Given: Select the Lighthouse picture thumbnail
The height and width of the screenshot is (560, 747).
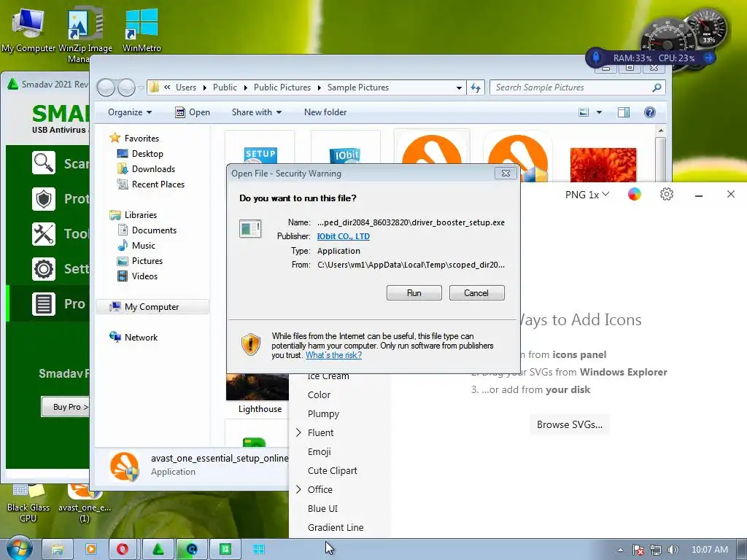Looking at the screenshot, I should pos(258,394).
